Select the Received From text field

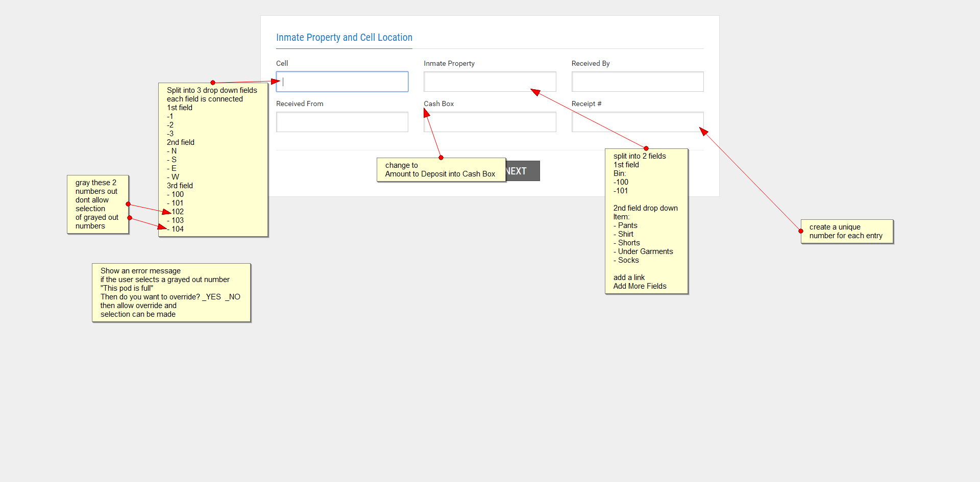(342, 122)
